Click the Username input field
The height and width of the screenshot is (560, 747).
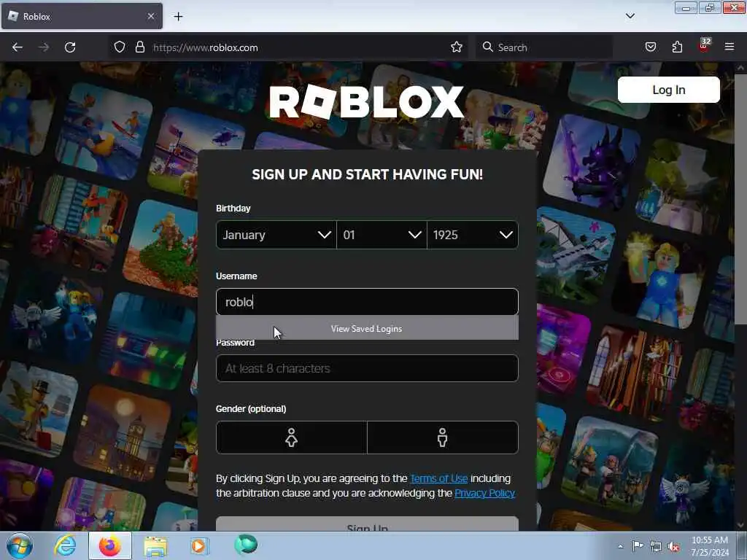[367, 302]
